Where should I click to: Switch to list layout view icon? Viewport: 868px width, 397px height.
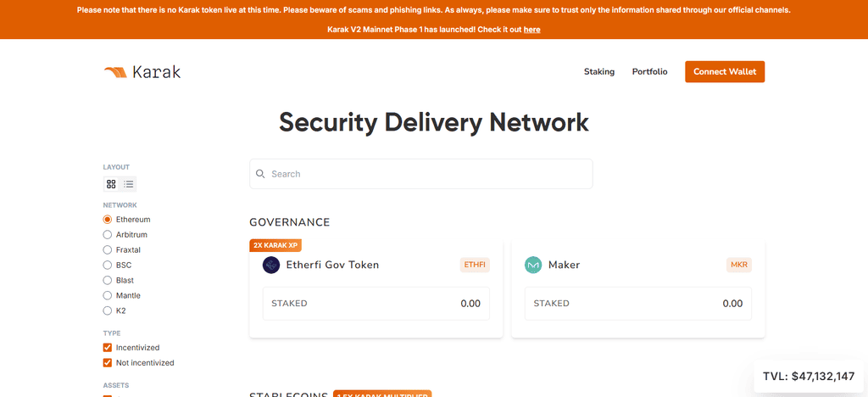[x=129, y=184]
